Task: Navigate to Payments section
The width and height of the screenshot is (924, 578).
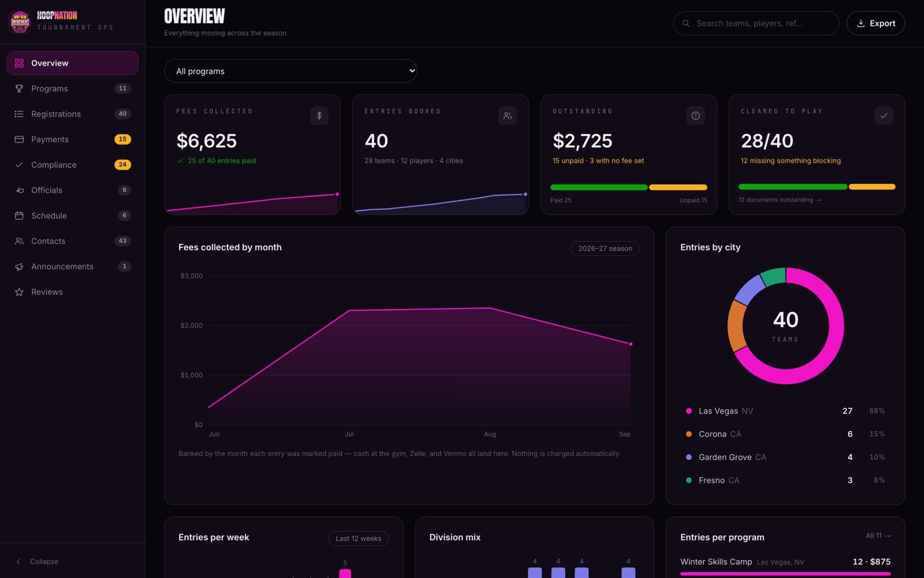Action: (72, 139)
